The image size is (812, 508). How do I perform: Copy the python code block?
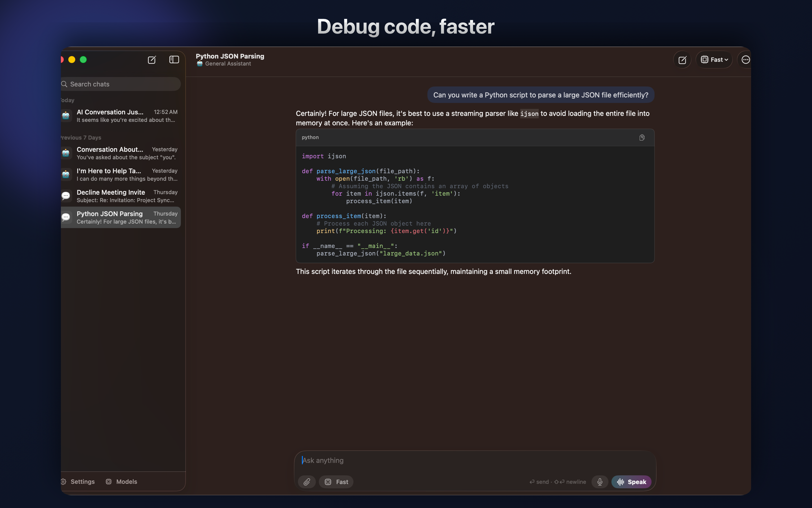click(x=641, y=137)
